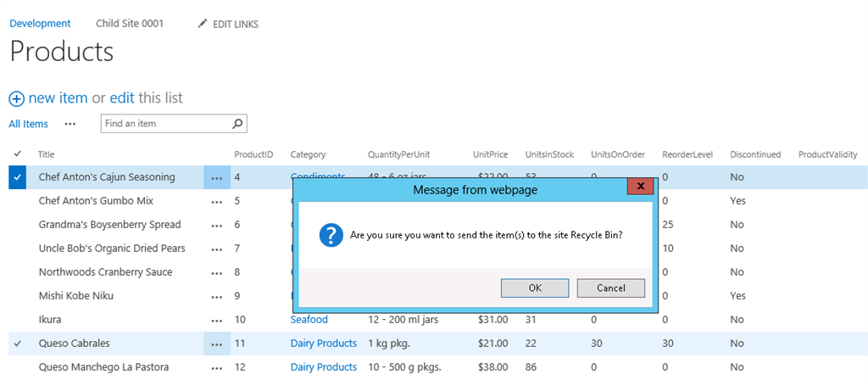The image size is (868, 380).
Task: Open ellipsis menu for Ikura row
Action: (217, 320)
